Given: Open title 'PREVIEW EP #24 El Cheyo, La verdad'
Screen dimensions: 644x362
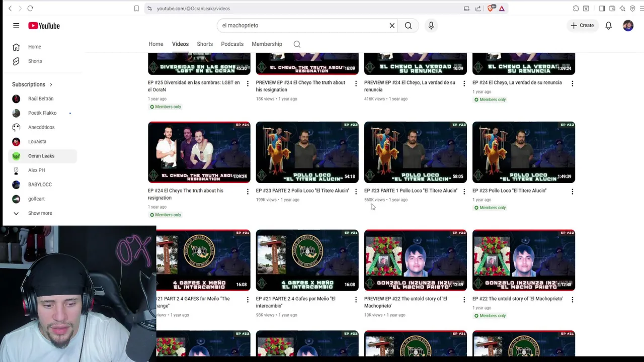Looking at the screenshot, I should pyautogui.click(x=410, y=86).
